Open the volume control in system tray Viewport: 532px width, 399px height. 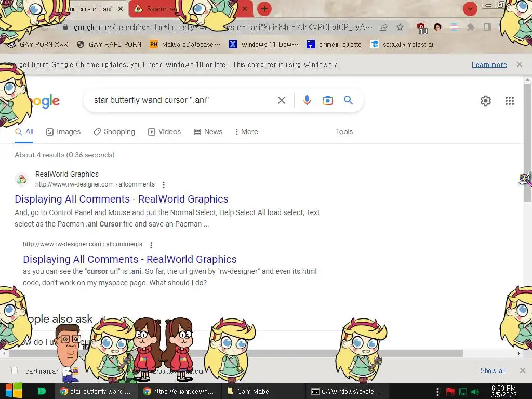475,392
